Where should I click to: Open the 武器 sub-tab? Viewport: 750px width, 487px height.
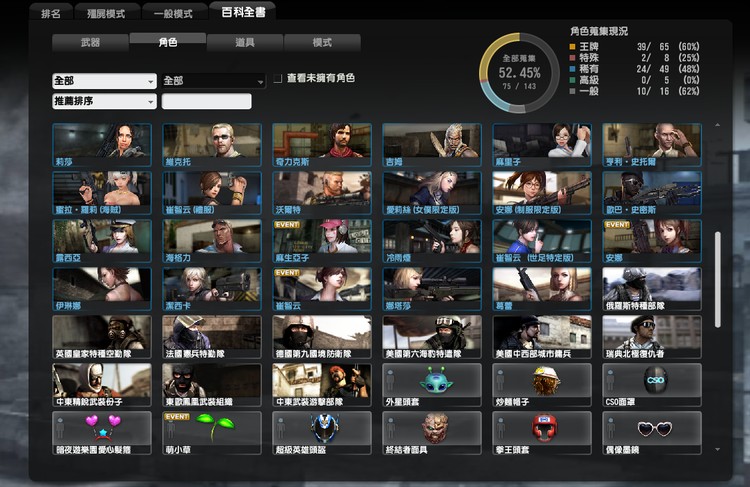90,43
